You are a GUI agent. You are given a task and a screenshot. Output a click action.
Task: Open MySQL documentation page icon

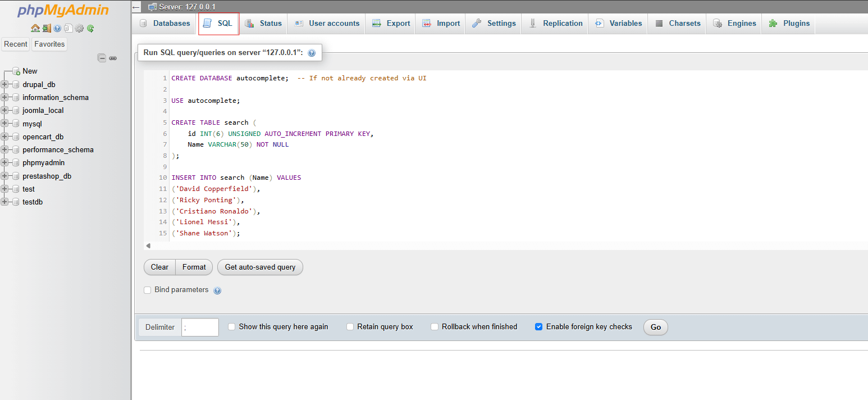tap(68, 28)
